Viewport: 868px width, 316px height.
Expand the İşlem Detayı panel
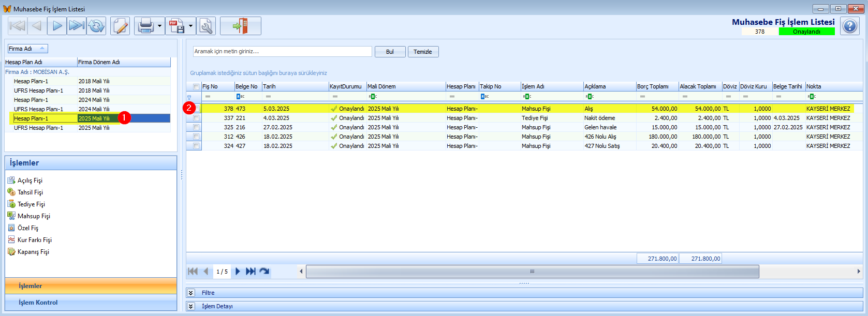coord(191,306)
